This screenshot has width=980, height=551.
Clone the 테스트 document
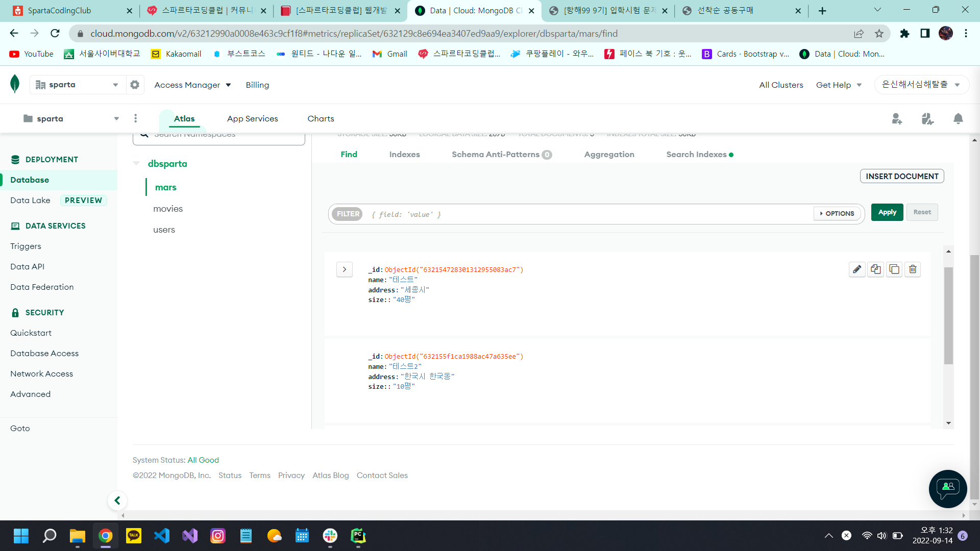coord(894,269)
